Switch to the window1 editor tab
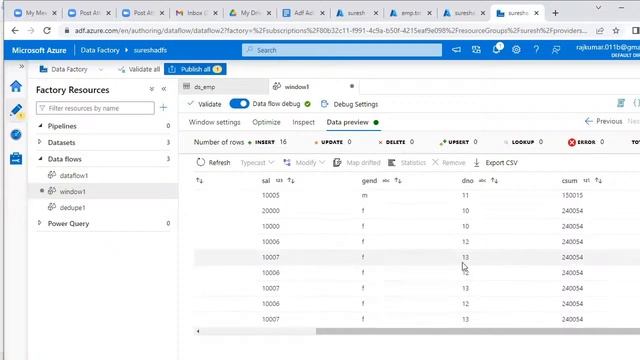The height and width of the screenshot is (360, 640). click(x=314, y=87)
